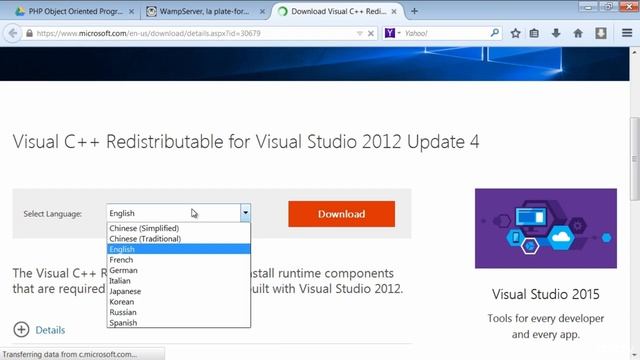Select German in the language list
Viewport: 640px width, 360px height.
coord(179,270)
